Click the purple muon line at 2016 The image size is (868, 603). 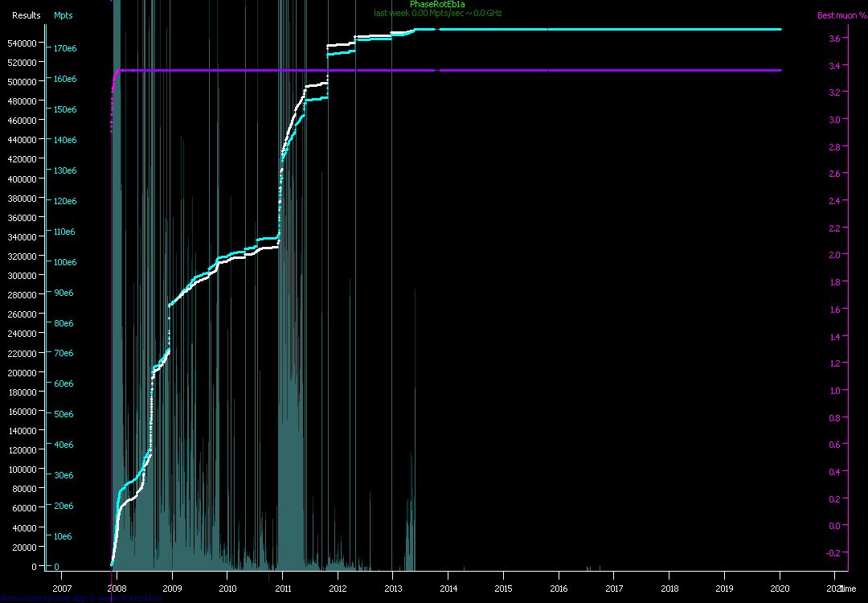(x=559, y=71)
